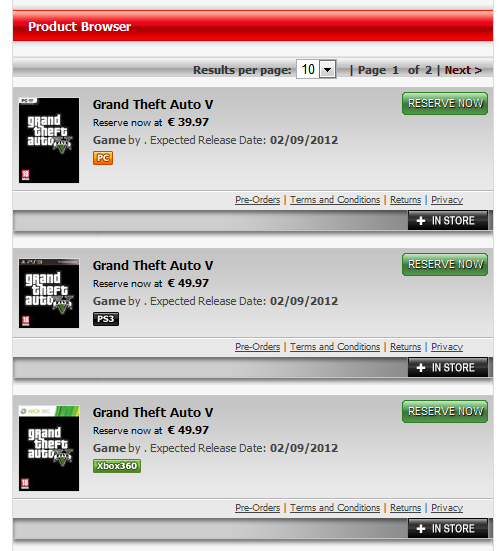
Task: Open Privacy link under the PC listing
Action: (447, 200)
